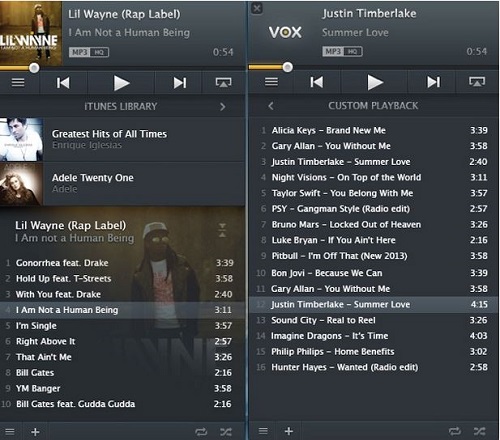Click MP3 HQ badge in left player
500x440 pixels.
89,52
